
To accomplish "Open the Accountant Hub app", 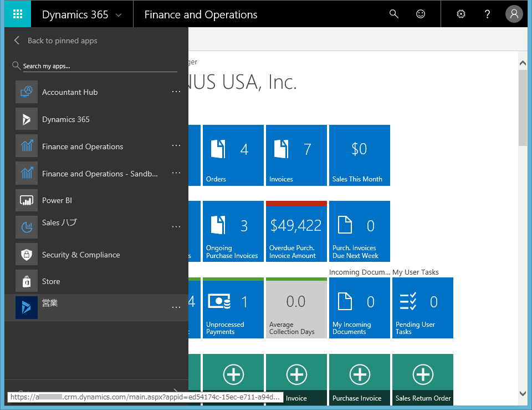I will tap(70, 92).
